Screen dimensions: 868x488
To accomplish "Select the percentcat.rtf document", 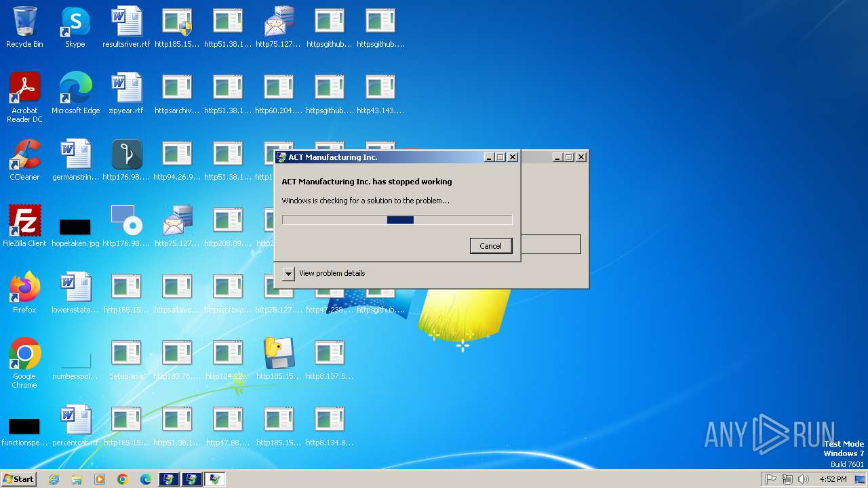I will coord(75,426).
